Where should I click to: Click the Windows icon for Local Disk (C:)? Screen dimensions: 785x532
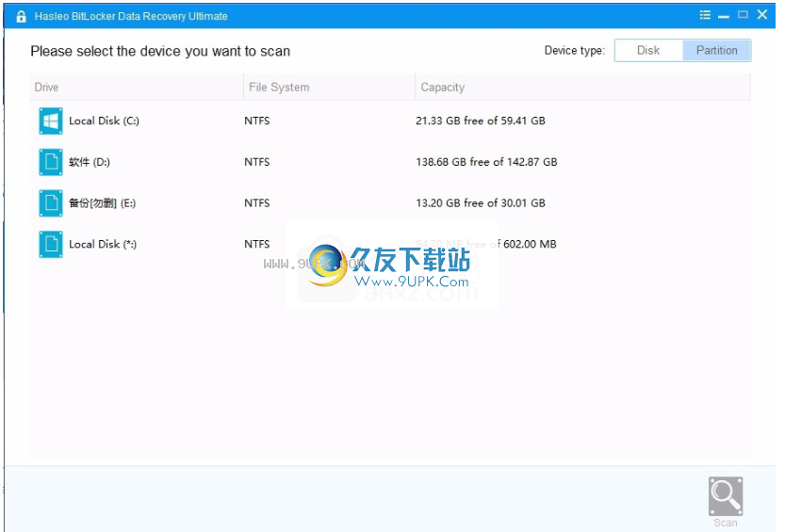click(51, 121)
